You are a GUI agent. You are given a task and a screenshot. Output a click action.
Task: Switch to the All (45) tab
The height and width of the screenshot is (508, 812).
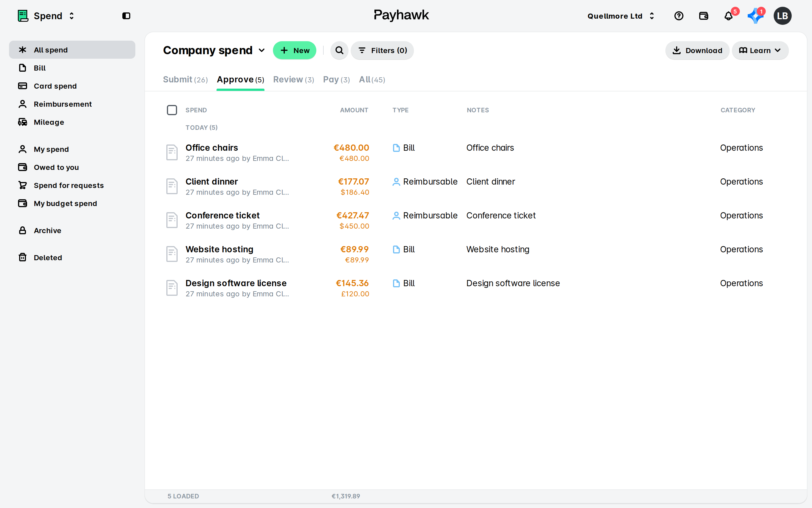click(372, 80)
